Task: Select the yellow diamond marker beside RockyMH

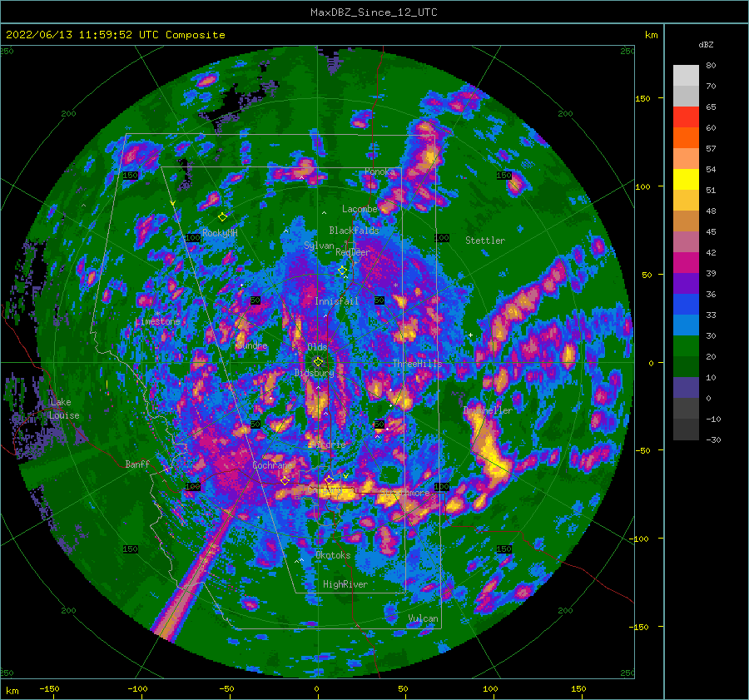Action: click(x=222, y=217)
